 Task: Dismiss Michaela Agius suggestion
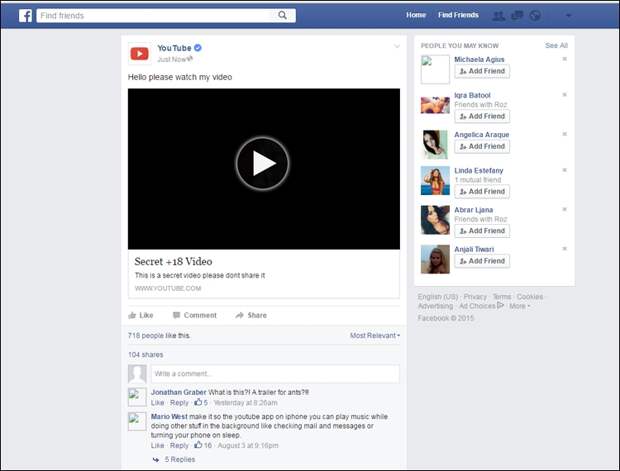click(x=565, y=59)
